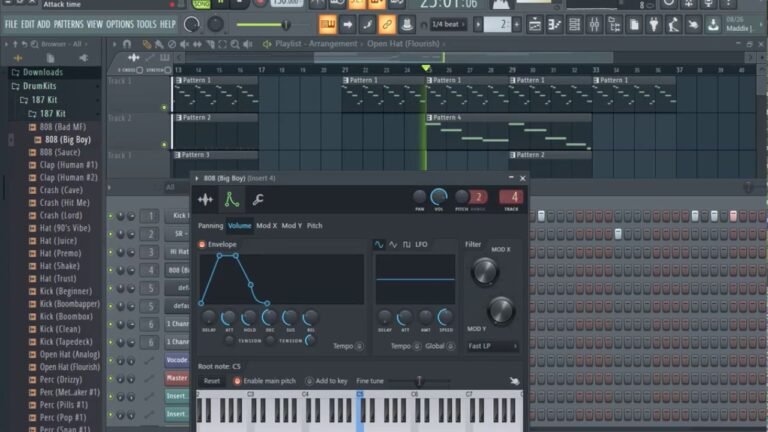Toggle typing keyboard to piano icon
The width and height of the screenshot is (768, 432).
click(328, 24)
